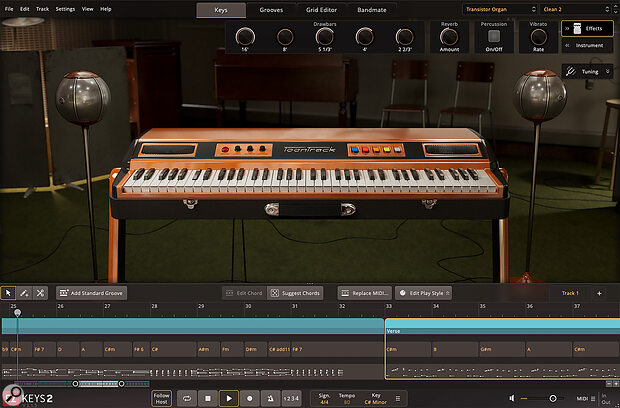Mute output via speaker icon
This screenshot has width=620, height=408.
pyautogui.click(x=512, y=398)
